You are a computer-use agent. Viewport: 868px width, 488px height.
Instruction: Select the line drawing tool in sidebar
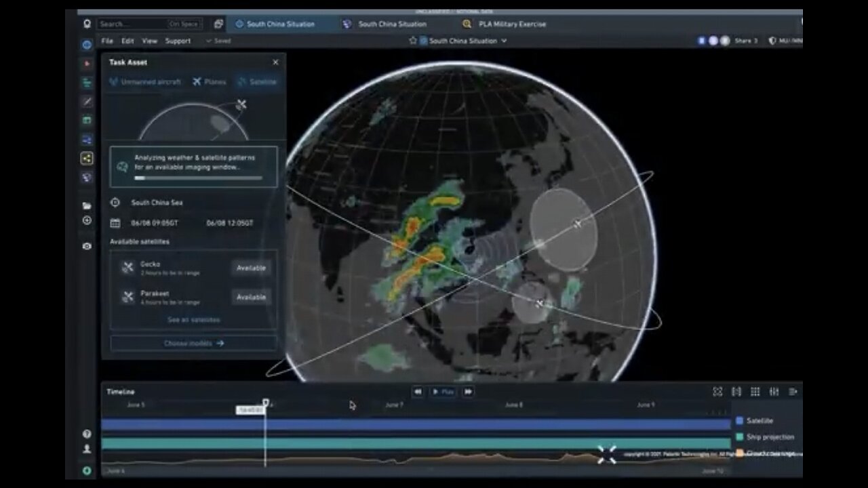click(87, 102)
